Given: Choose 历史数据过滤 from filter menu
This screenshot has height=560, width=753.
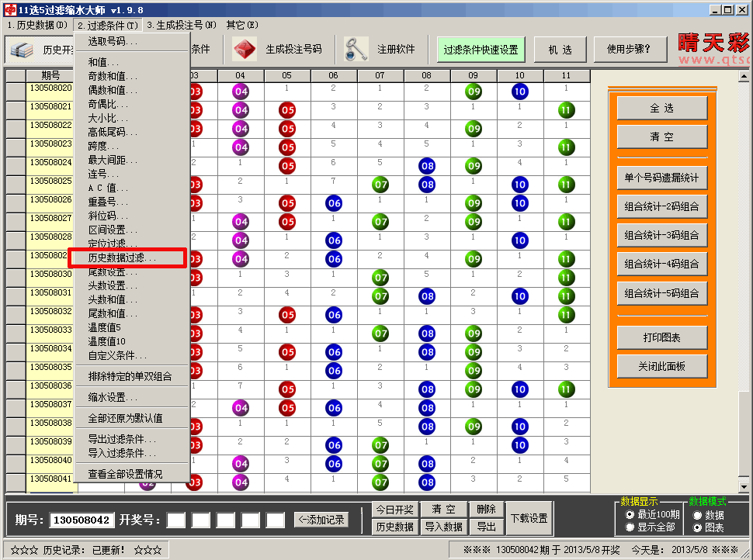Looking at the screenshot, I should (x=127, y=258).
